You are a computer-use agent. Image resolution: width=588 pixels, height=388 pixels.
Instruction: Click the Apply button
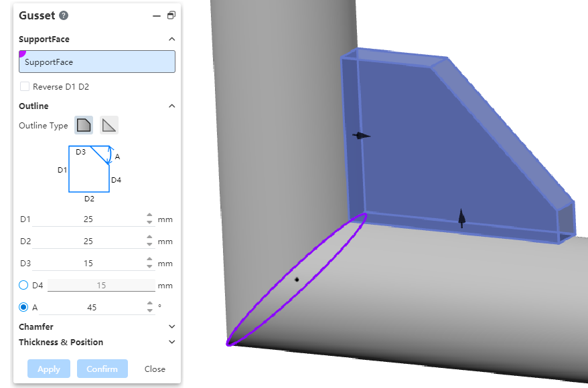tap(49, 369)
